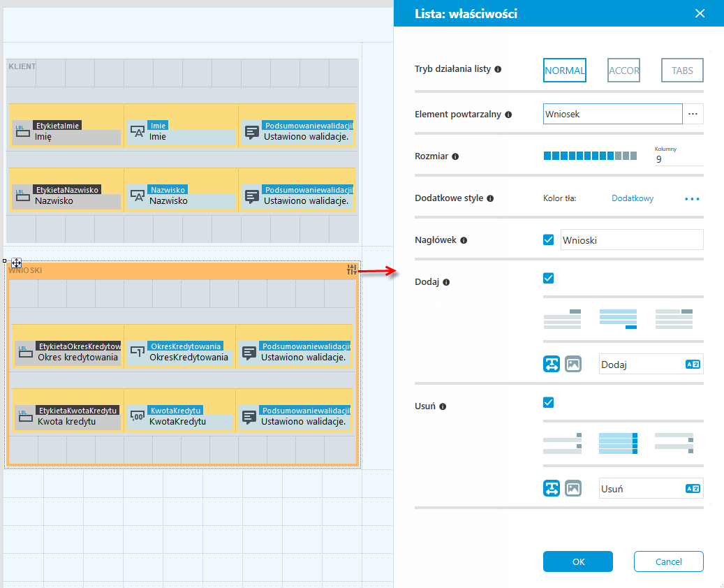This screenshot has width=724, height=588.
Task: Open Dodatkowe style blue ellipsis options
Action: tap(692, 198)
